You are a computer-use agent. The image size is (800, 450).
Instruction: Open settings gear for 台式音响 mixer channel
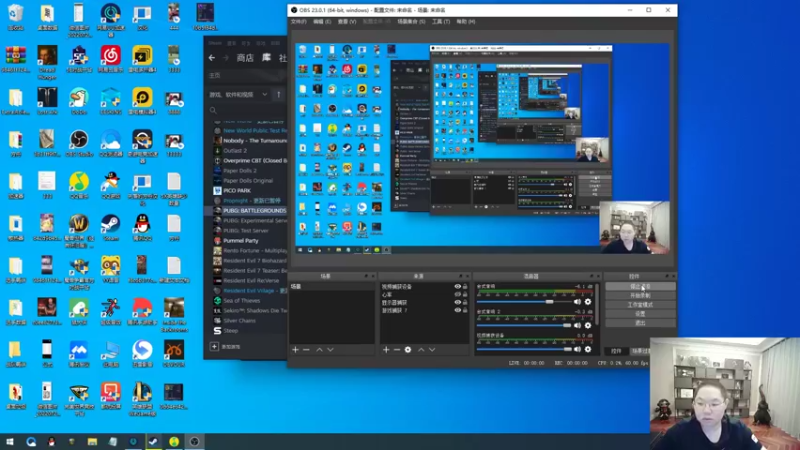tap(588, 302)
